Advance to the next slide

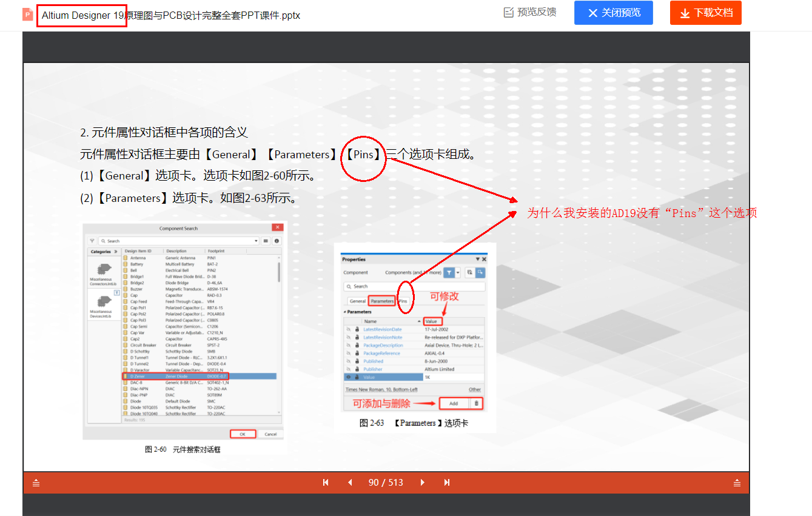click(x=423, y=483)
